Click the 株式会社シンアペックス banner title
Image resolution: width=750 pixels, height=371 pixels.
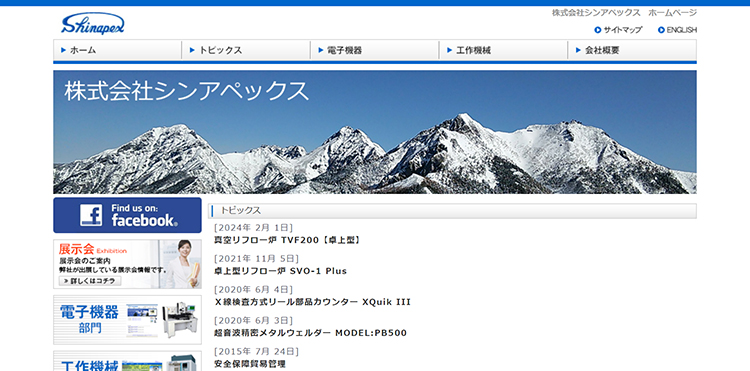click(x=187, y=90)
